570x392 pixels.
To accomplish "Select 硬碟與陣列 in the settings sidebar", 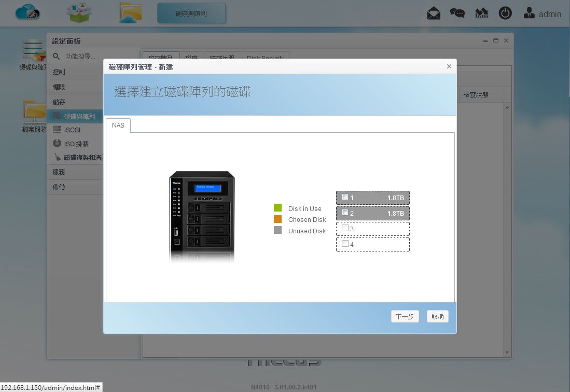I will point(75,116).
